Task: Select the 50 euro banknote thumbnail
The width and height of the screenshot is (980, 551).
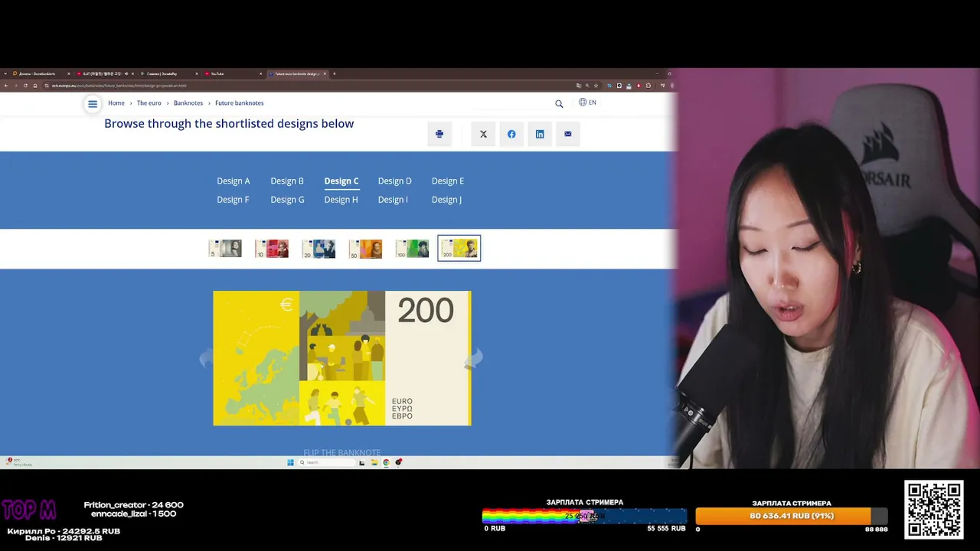Action: point(365,249)
